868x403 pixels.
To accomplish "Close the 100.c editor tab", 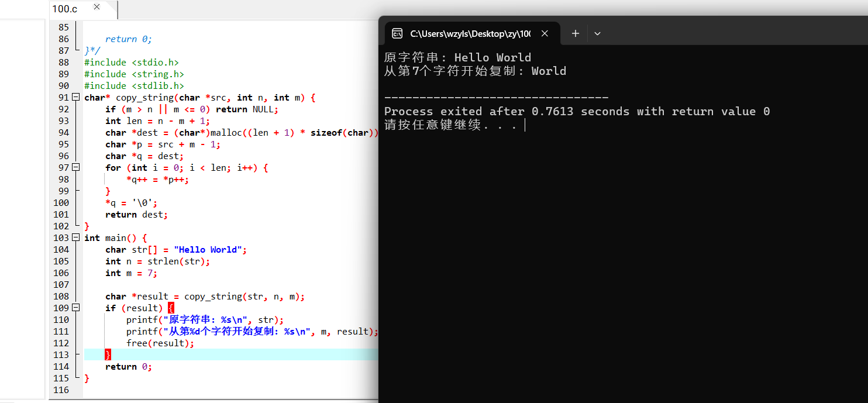I will click(97, 7).
